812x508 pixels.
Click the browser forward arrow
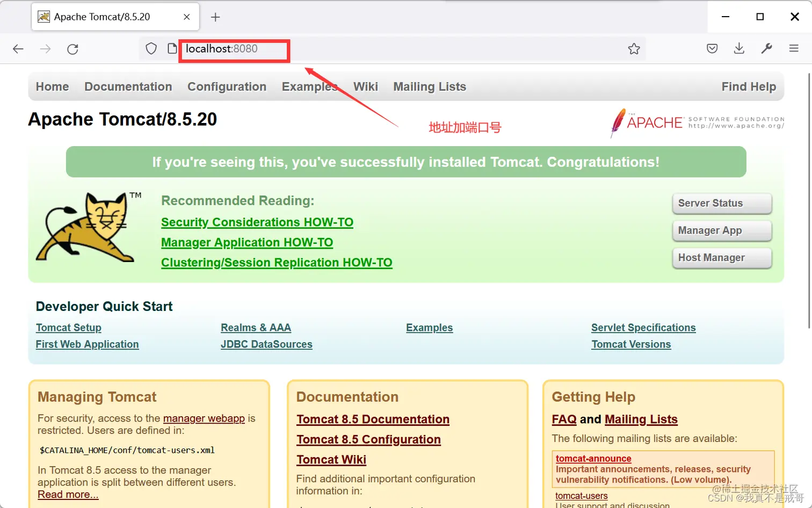point(46,49)
